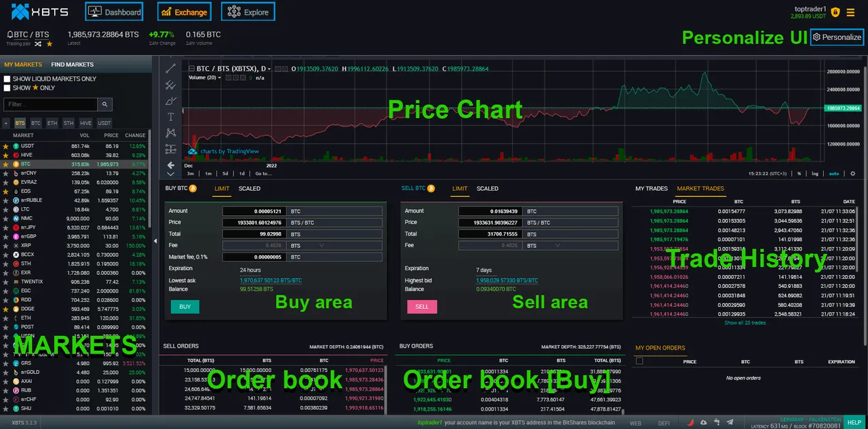Select the Scaled tab in the sell area
868x429 pixels.
[487, 189]
